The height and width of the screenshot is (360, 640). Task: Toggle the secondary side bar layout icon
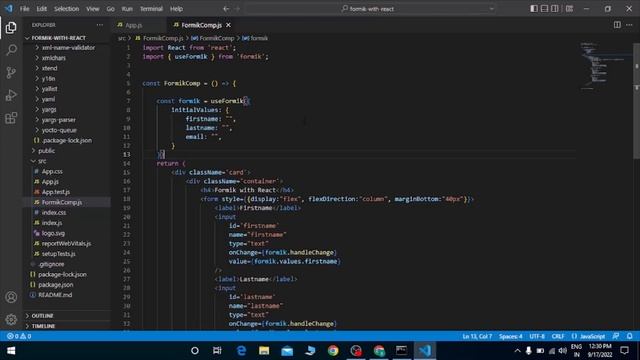coord(555,9)
